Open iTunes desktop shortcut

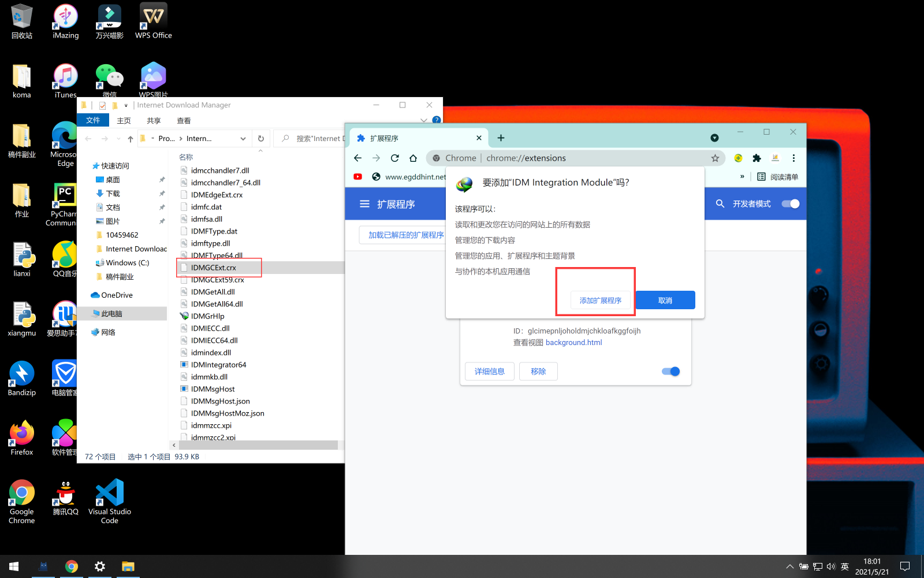[x=66, y=81]
